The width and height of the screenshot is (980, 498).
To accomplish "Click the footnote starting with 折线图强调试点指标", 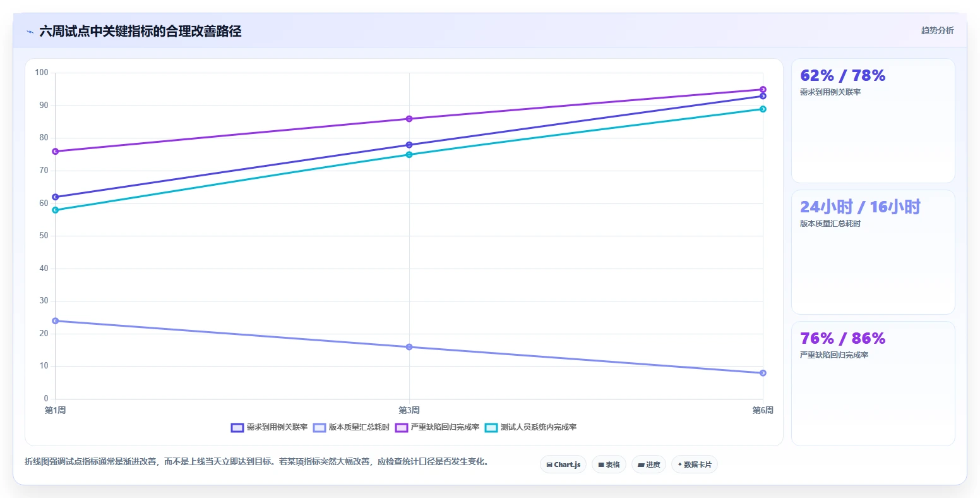I will (256, 462).
